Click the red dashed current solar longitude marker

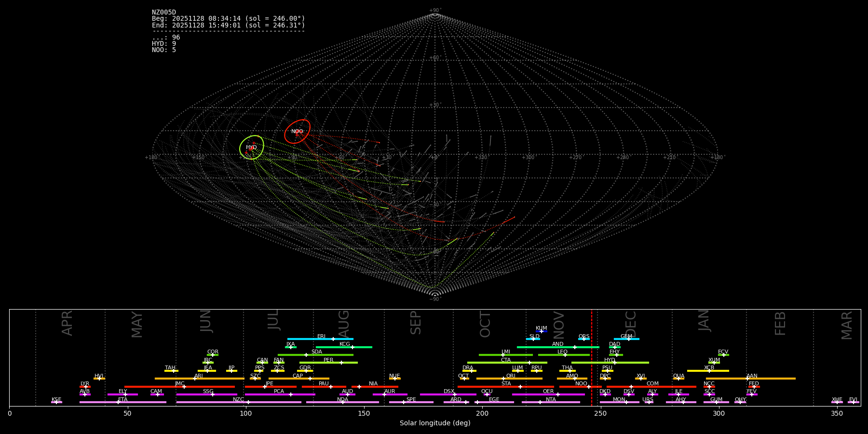pyautogui.click(x=592, y=357)
